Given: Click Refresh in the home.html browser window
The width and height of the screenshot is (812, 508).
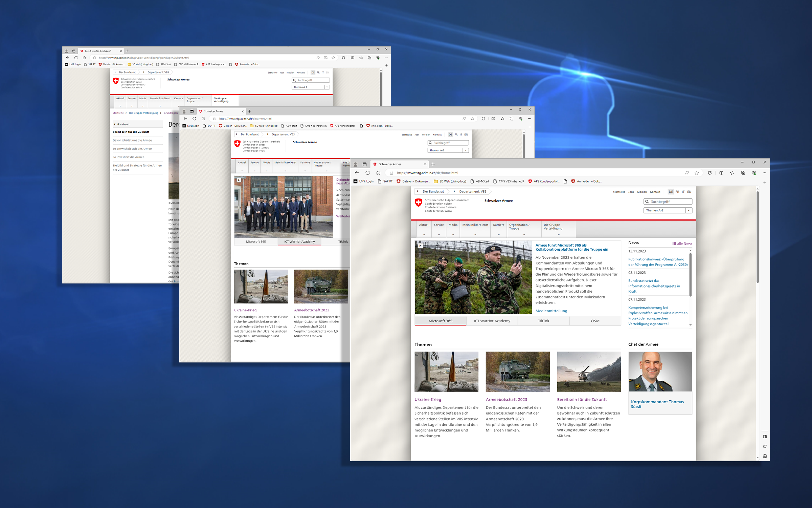Looking at the screenshot, I should click(367, 173).
